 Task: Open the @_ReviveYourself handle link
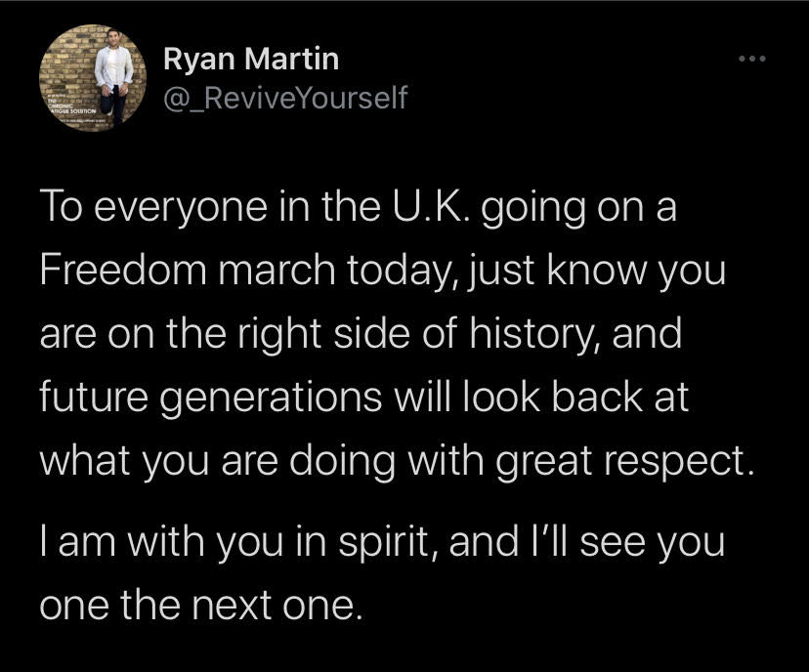(x=285, y=98)
